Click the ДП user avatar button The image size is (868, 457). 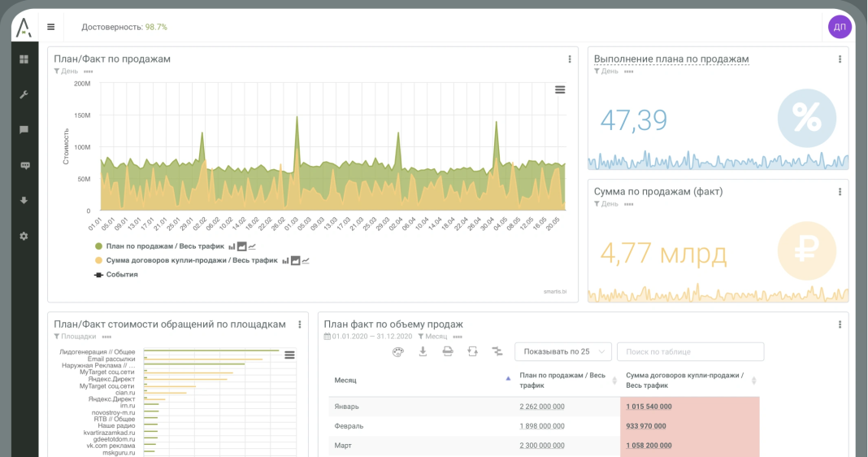pyautogui.click(x=840, y=27)
